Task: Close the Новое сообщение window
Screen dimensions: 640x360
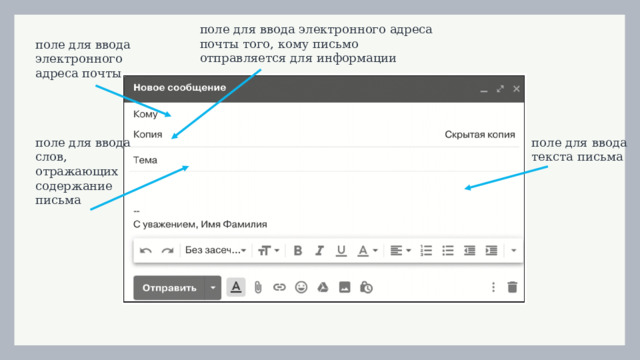Action: (516, 89)
